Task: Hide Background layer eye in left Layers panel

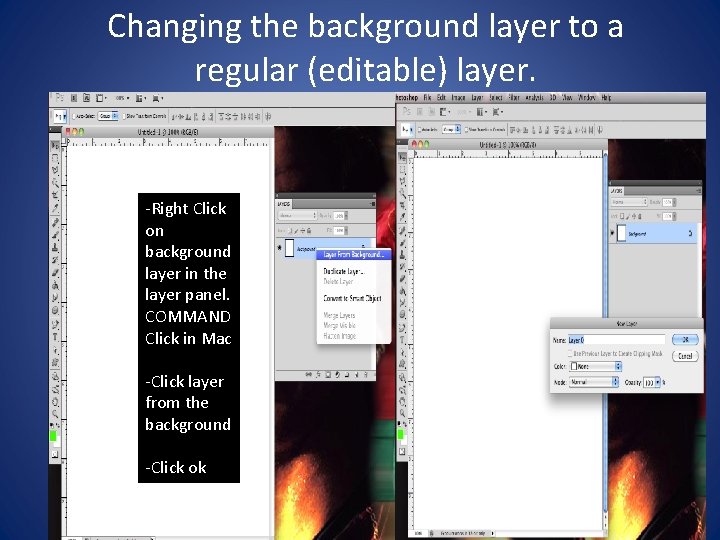Action: [x=280, y=248]
